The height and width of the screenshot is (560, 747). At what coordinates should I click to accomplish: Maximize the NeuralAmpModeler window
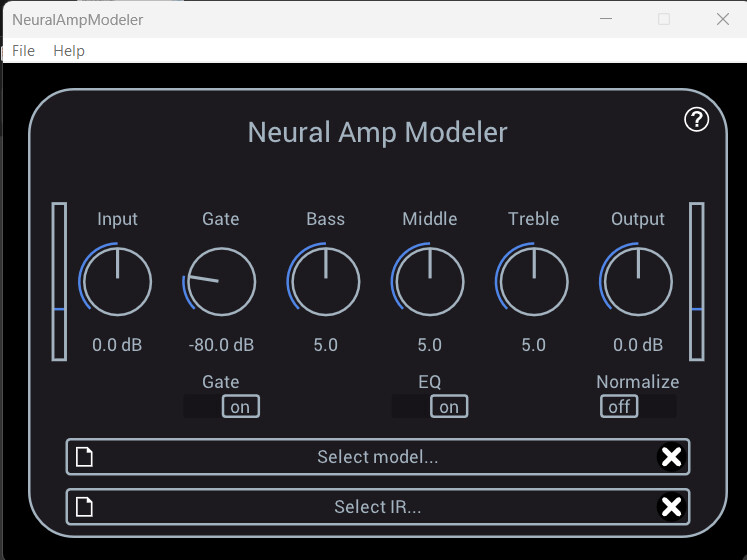(x=664, y=19)
